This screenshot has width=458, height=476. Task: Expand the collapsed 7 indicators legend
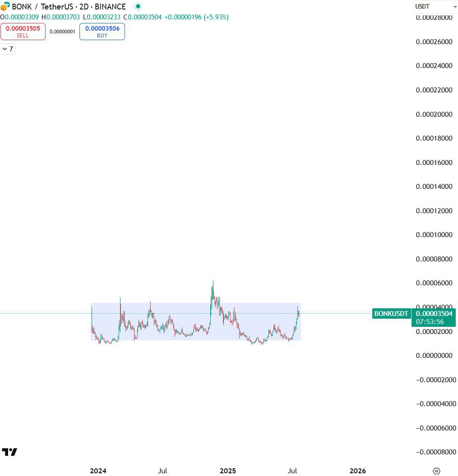(x=8, y=49)
